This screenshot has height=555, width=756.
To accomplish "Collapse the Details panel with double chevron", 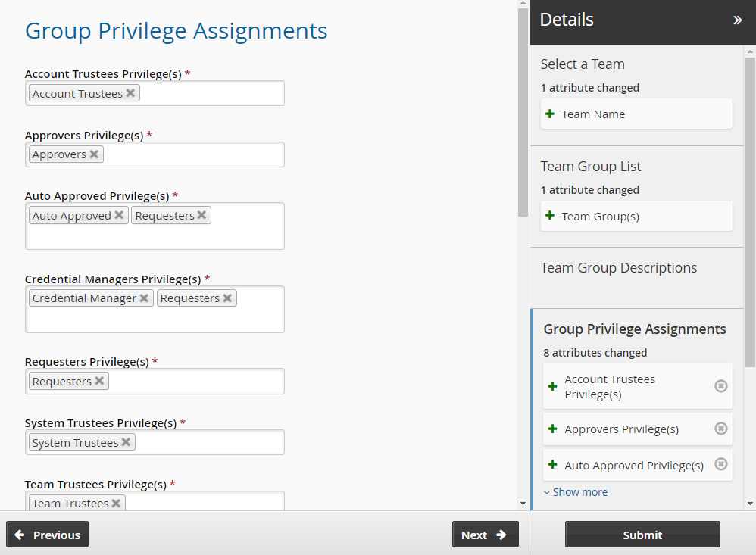I will (x=737, y=20).
